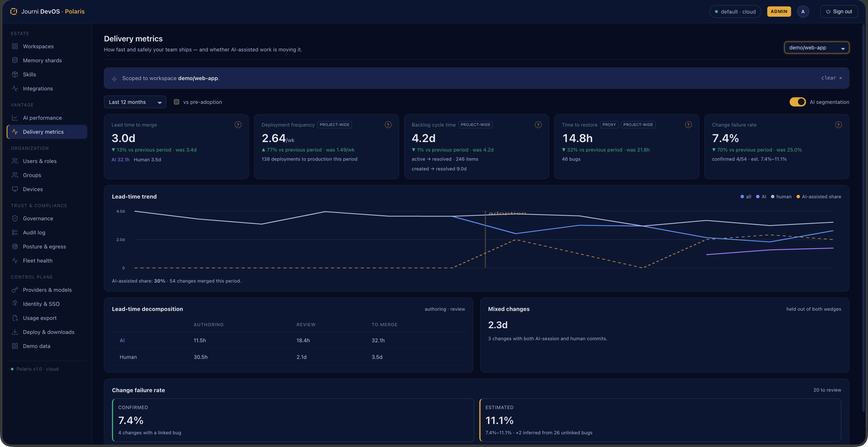The image size is (868, 447).
Task: Open help for Lead time to merge
Action: tap(238, 125)
